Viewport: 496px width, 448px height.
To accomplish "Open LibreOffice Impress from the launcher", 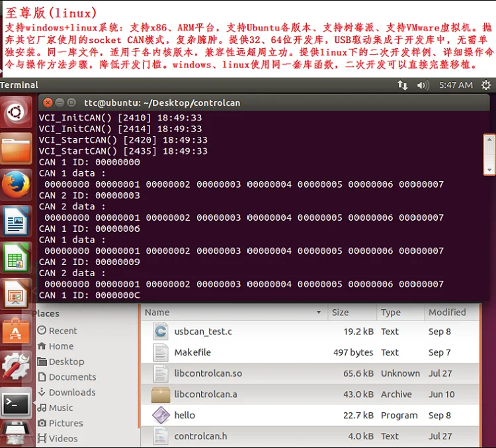I will pyautogui.click(x=16, y=293).
